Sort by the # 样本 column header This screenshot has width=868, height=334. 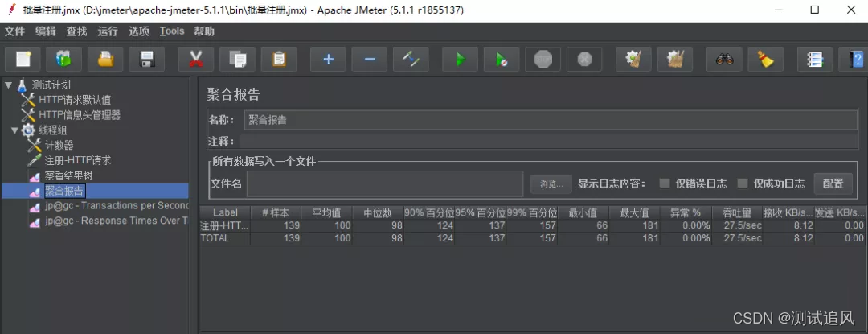point(276,212)
